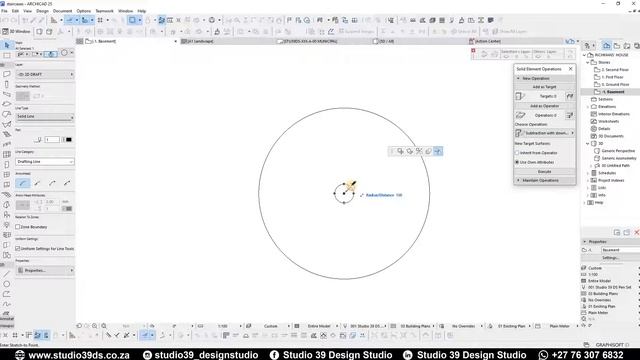
Task: Open the Layer dropdown showing 2D-DRAFT
Action: coord(44,74)
